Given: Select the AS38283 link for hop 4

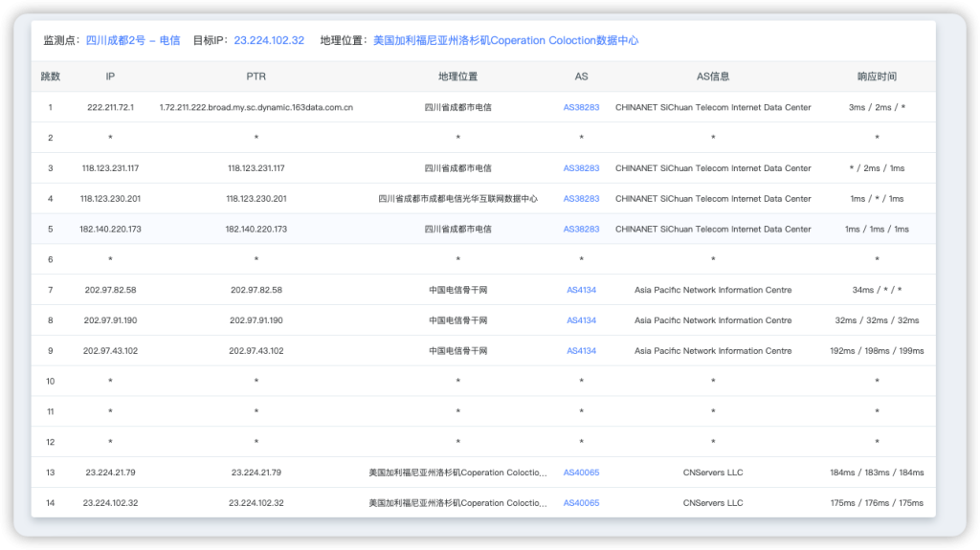Looking at the screenshot, I should (581, 199).
